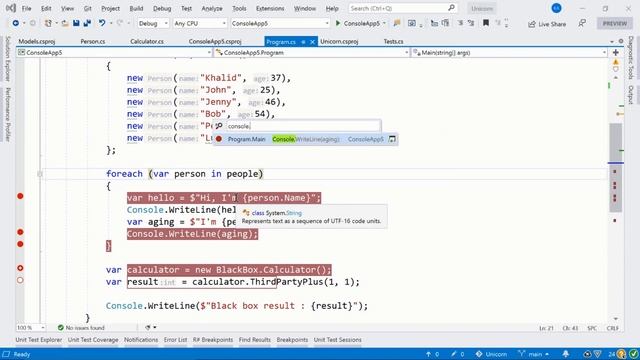
Task: Open the R# Breakpoints panel
Action: (213, 340)
